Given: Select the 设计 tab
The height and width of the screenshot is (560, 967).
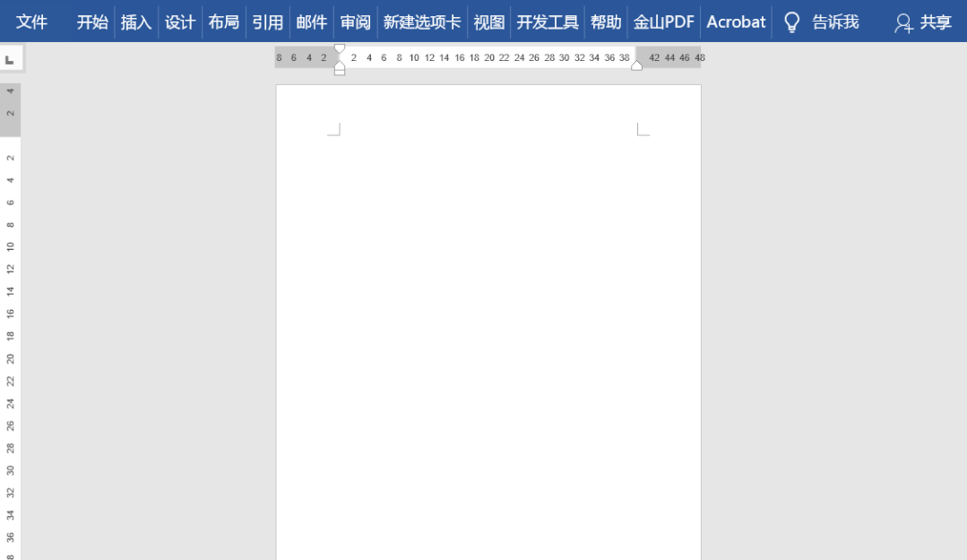Looking at the screenshot, I should coord(180,22).
